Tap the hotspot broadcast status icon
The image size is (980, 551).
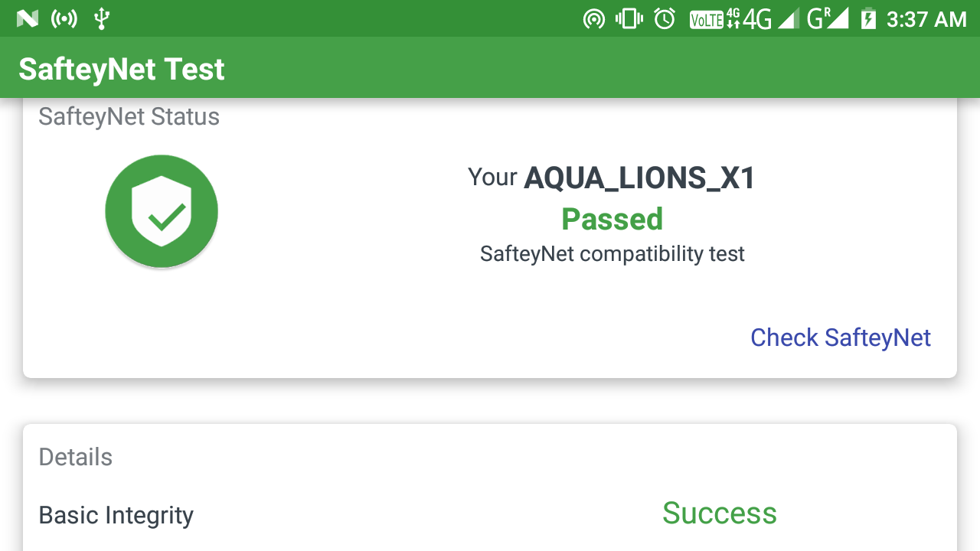[x=64, y=18]
